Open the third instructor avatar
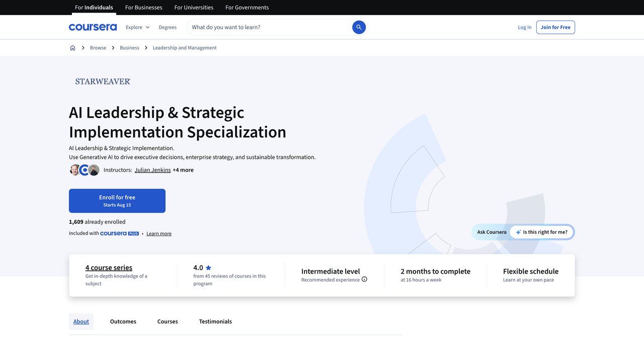Image resolution: width=644 pixels, height=337 pixels. pos(94,170)
